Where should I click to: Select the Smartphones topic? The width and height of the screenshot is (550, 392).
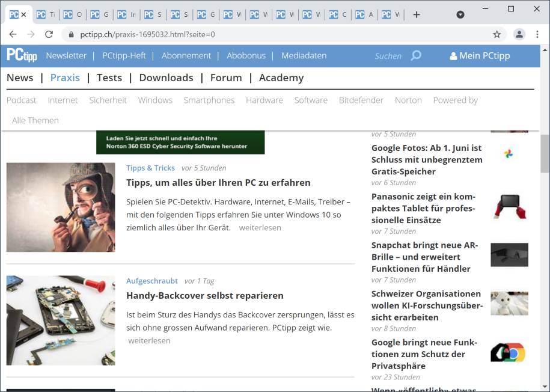[209, 100]
